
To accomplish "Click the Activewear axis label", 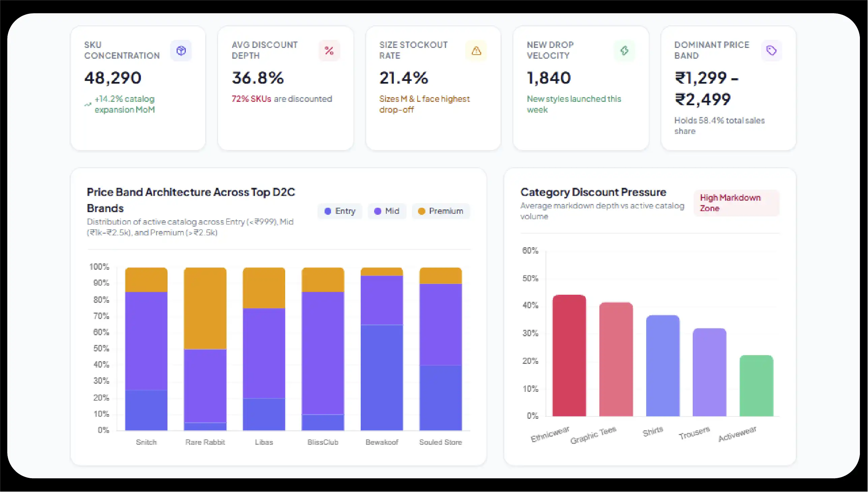I will [x=737, y=434].
